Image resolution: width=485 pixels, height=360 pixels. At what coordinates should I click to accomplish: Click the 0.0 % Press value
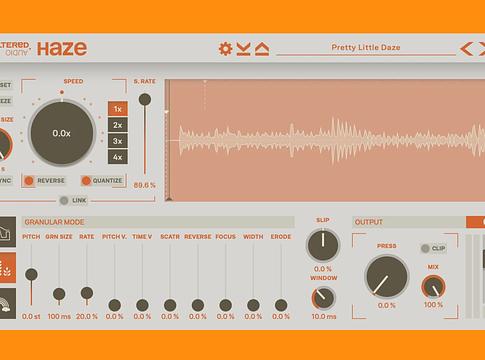[387, 305]
